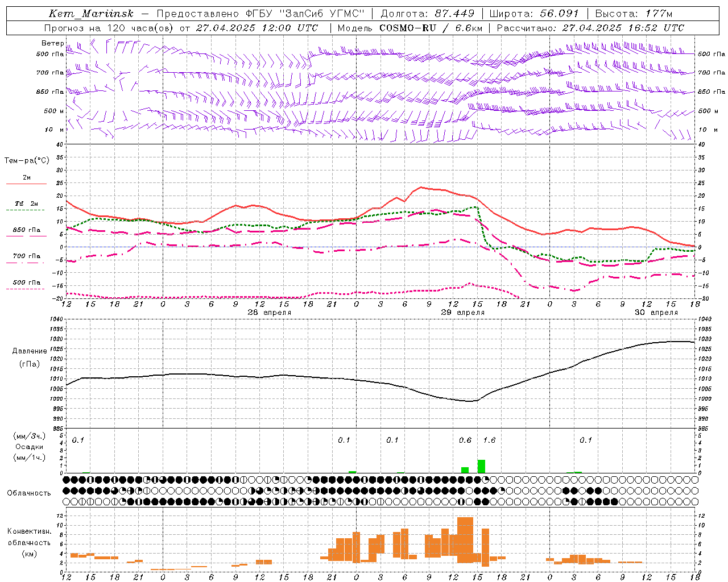Select the longitude value Долгота: 87.449
The height and width of the screenshot is (582, 728).
coord(427,14)
